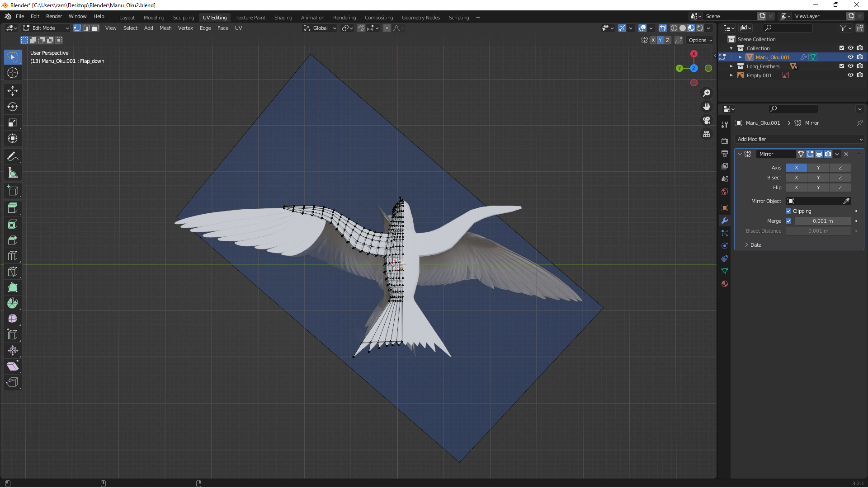Viewport: 868px width, 488px height.
Task: Collapse the Mirror modifier panel
Action: point(740,154)
